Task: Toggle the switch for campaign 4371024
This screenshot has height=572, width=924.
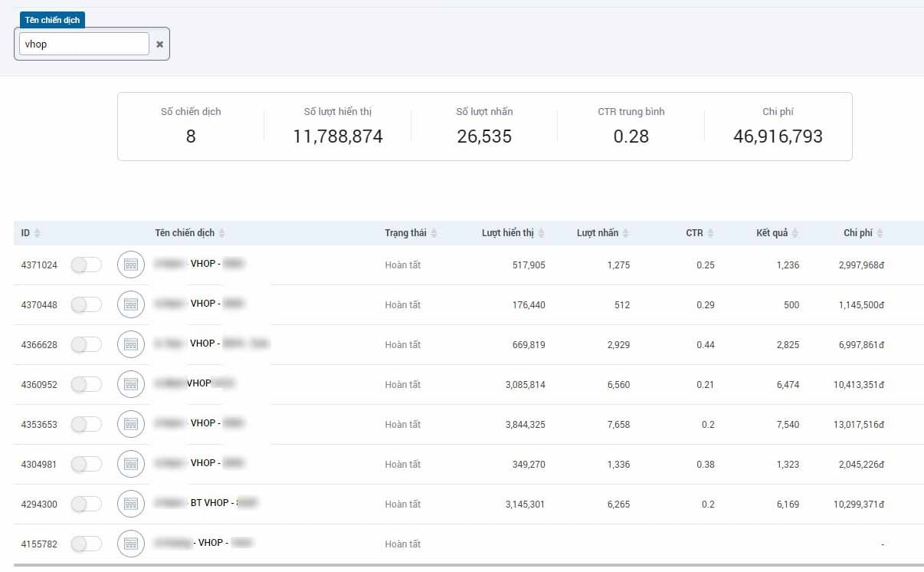Action: tap(86, 265)
